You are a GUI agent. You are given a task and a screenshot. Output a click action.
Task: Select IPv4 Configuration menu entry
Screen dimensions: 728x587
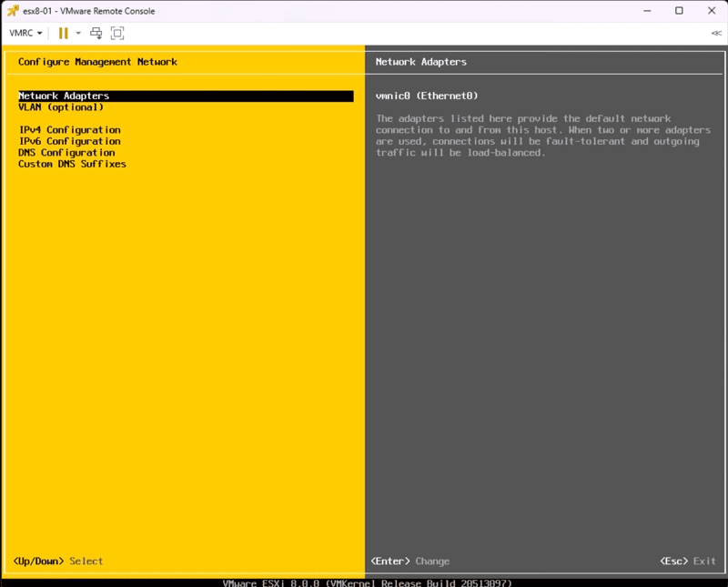pyautogui.click(x=70, y=130)
